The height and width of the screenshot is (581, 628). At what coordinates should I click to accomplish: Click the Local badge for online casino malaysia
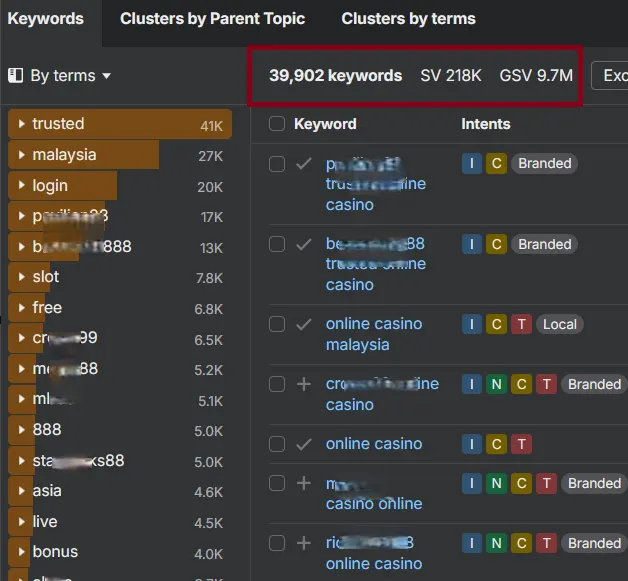click(560, 324)
